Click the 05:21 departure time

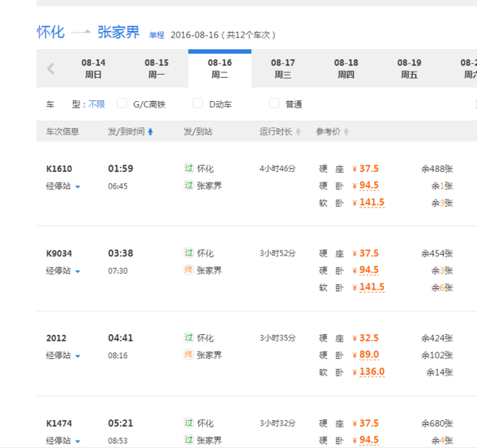(121, 423)
